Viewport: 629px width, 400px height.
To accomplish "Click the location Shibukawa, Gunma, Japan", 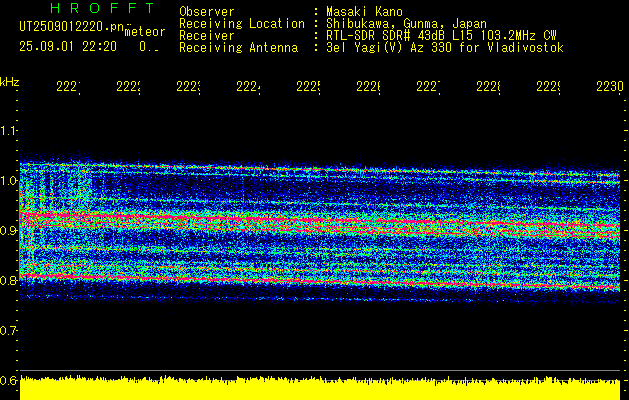I will [406, 24].
